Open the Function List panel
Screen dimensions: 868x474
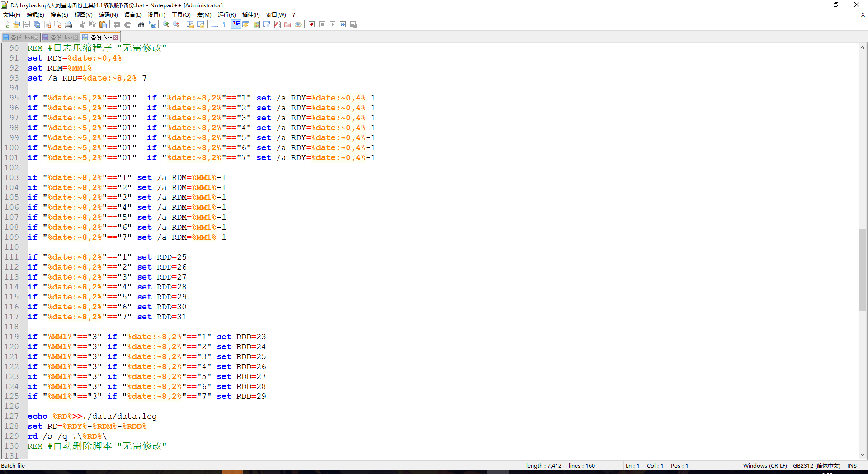click(277, 24)
